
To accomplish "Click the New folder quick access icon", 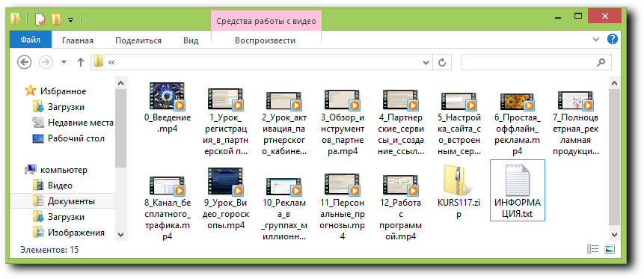I will pos(56,19).
